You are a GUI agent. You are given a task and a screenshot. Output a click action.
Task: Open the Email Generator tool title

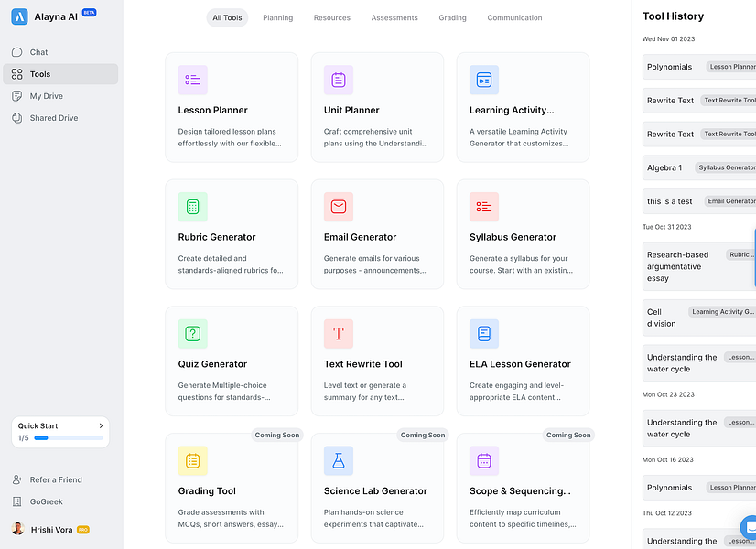[x=361, y=237]
